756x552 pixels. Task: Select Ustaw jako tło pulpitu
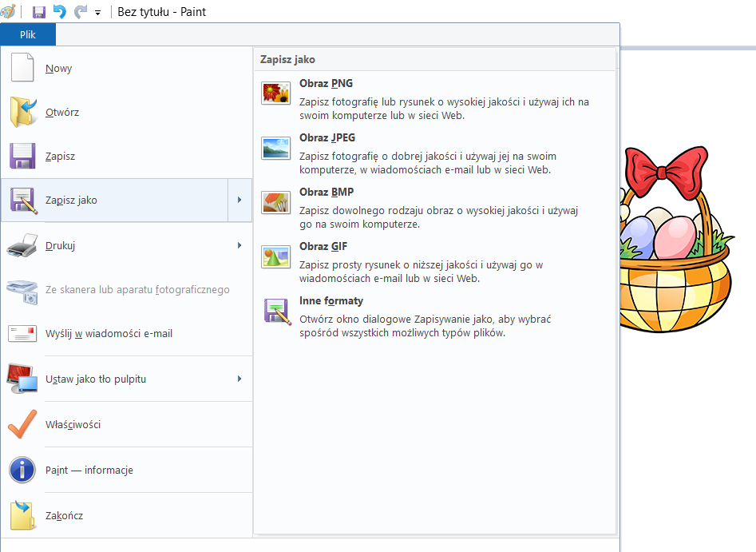[126, 379]
